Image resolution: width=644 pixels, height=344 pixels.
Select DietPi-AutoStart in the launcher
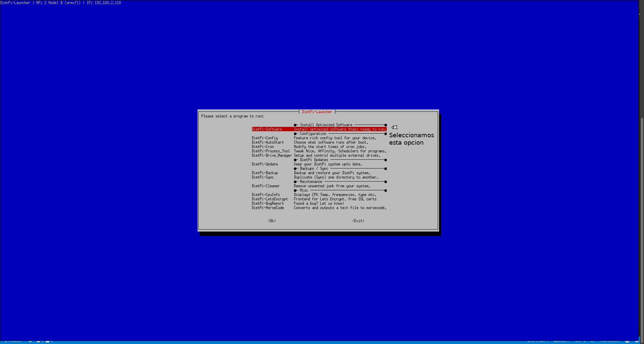pos(267,142)
